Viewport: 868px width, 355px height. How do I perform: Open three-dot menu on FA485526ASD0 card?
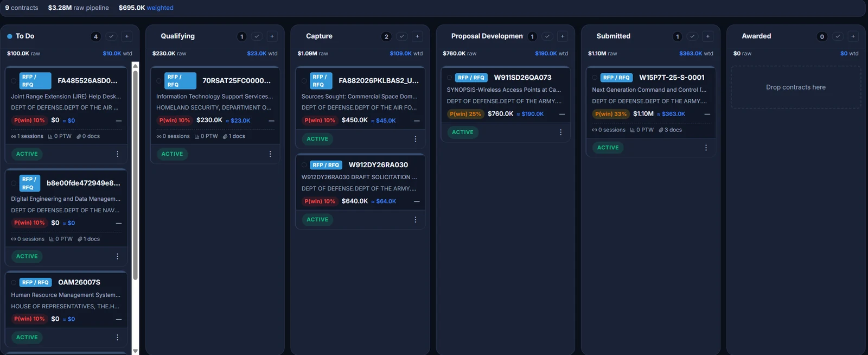tap(117, 154)
